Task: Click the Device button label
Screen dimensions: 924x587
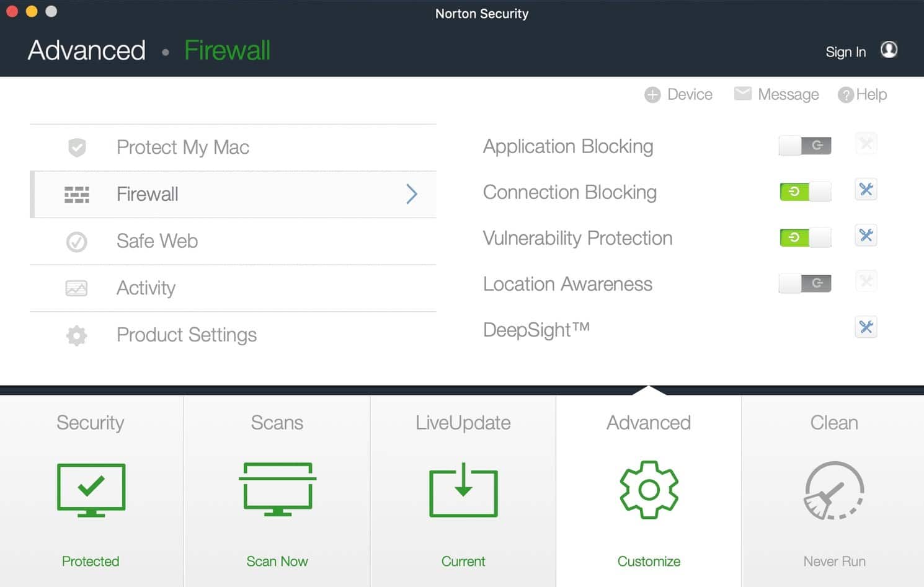Action: pyautogui.click(x=690, y=95)
